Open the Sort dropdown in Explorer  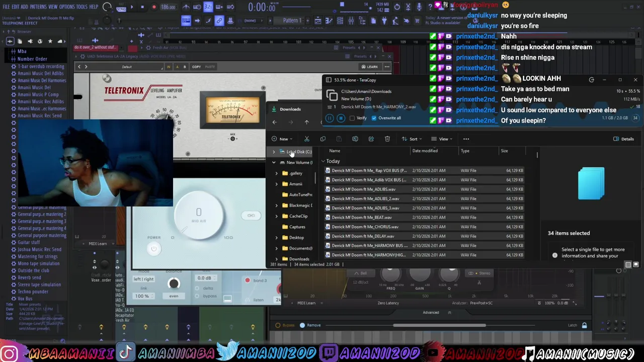(412, 139)
